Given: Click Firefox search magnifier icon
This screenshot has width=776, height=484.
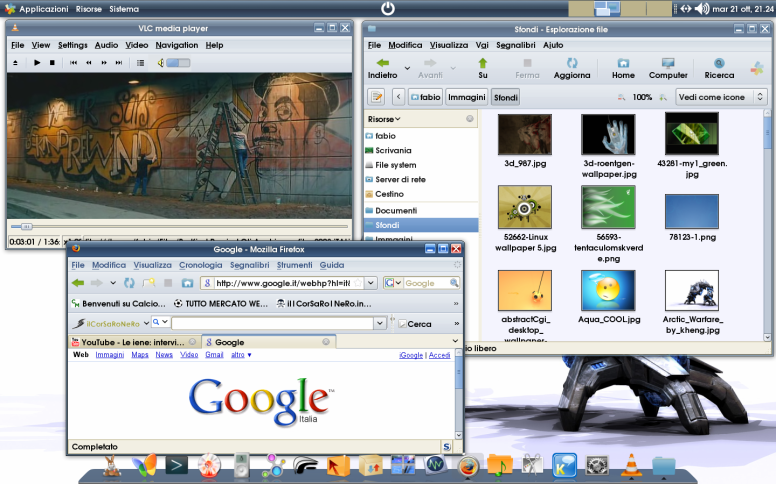Looking at the screenshot, I should click(x=454, y=283).
